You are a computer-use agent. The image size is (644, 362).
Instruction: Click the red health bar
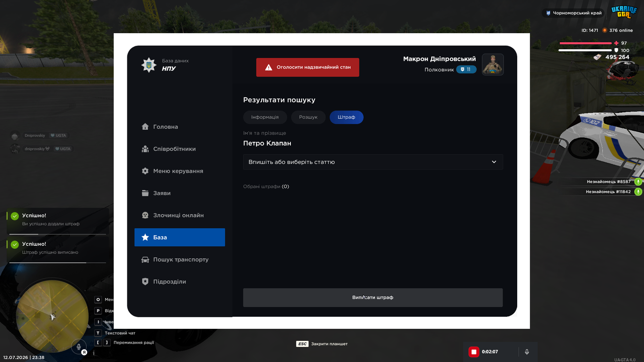(x=586, y=43)
